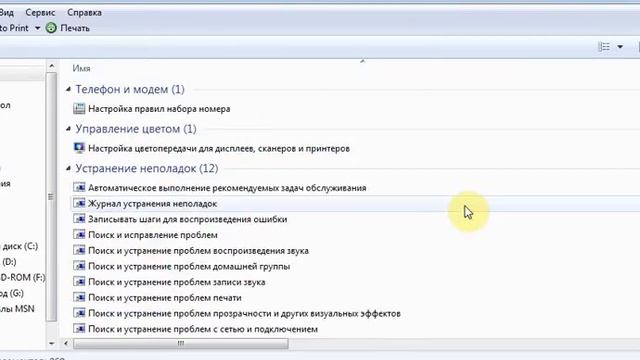Open the Сервис menu
The height and width of the screenshot is (360, 640).
(x=40, y=13)
